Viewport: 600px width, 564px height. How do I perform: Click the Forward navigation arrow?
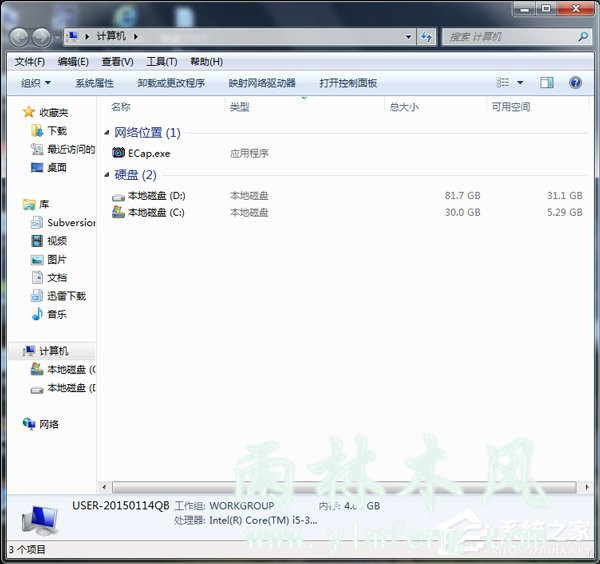pos(41,37)
